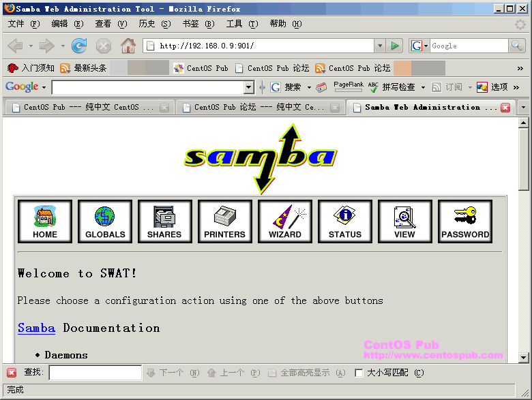
Task: Open the 历史 (S) menu
Action: coord(155,24)
